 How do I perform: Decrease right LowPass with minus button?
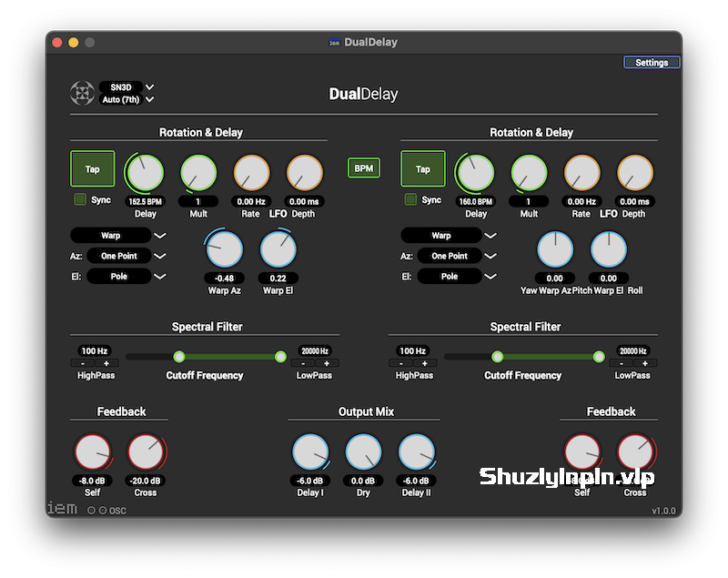click(x=622, y=363)
